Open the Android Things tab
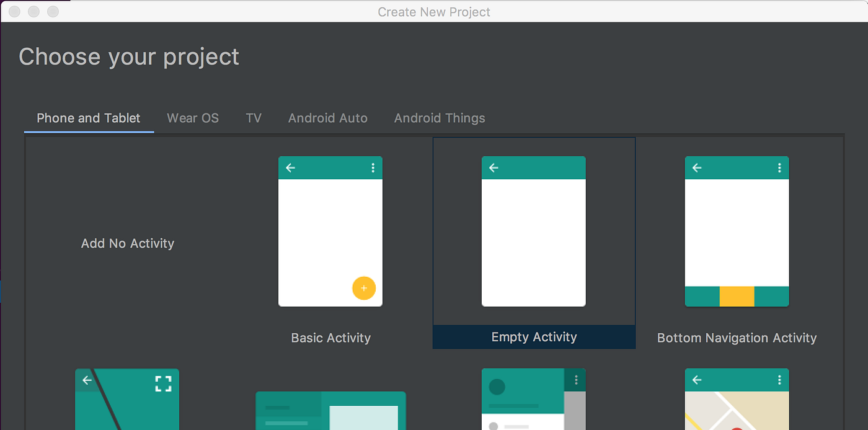Screen dimensions: 868x430 click(x=440, y=118)
